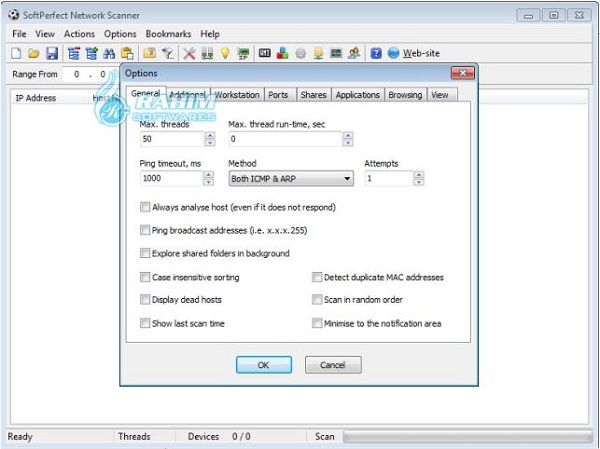Open the Bookmarks menu
This screenshot has height=449, width=600.
(x=168, y=34)
